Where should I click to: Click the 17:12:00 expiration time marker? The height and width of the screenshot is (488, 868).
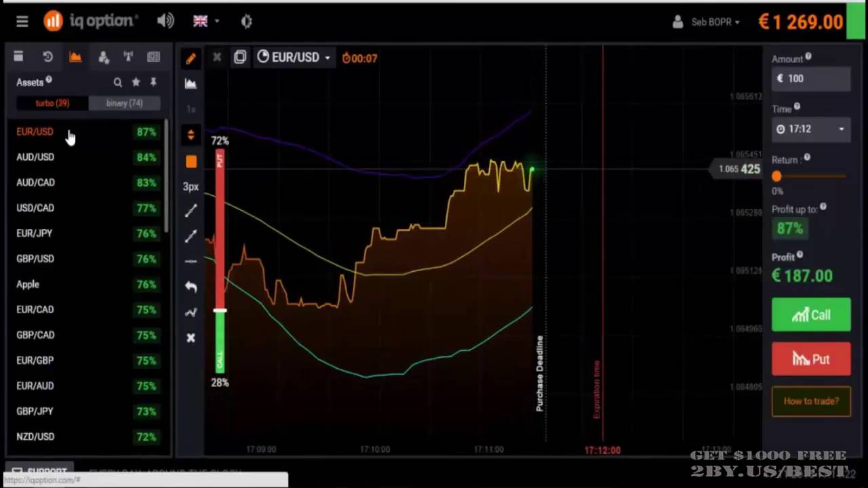coord(602,450)
